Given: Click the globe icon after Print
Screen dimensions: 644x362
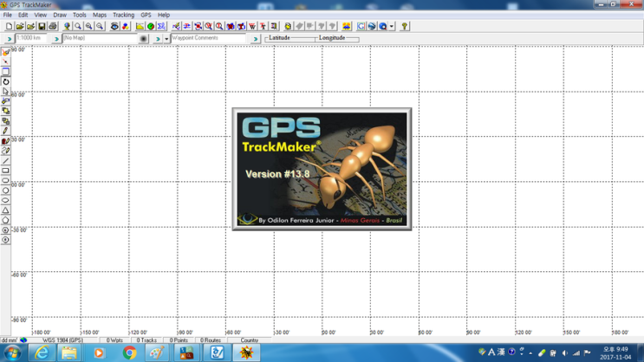Looking at the screenshot, I should (67, 26).
